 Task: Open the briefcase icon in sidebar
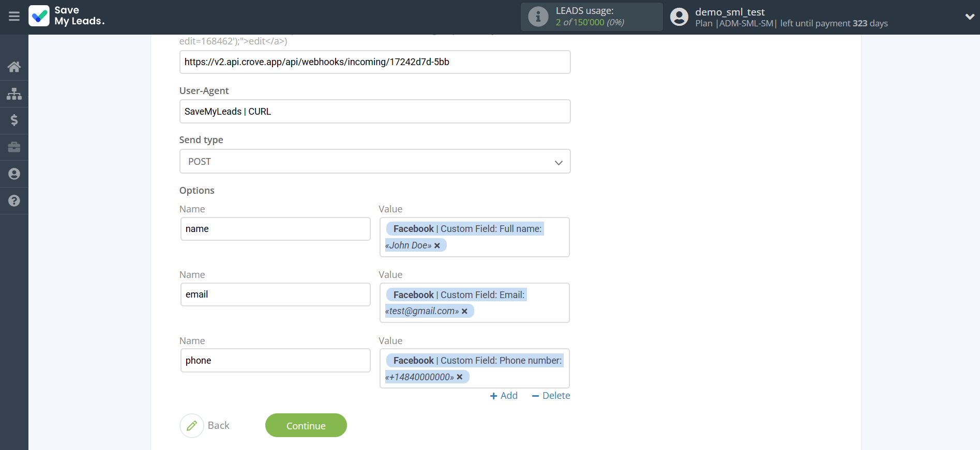[14, 147]
